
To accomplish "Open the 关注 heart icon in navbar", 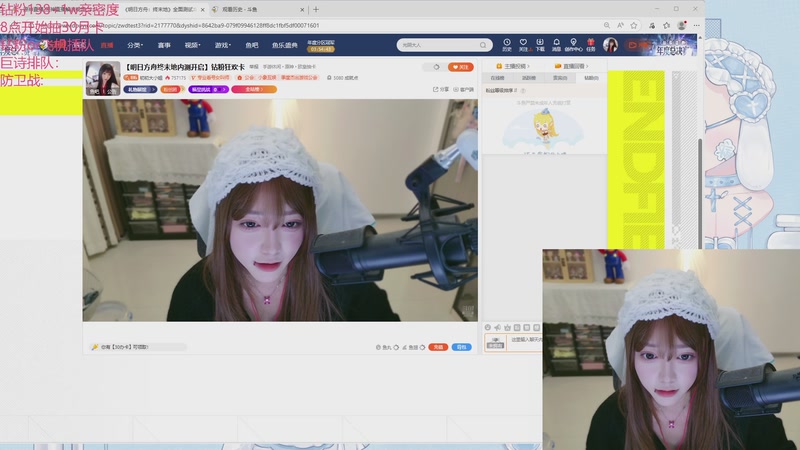I will [x=523, y=45].
